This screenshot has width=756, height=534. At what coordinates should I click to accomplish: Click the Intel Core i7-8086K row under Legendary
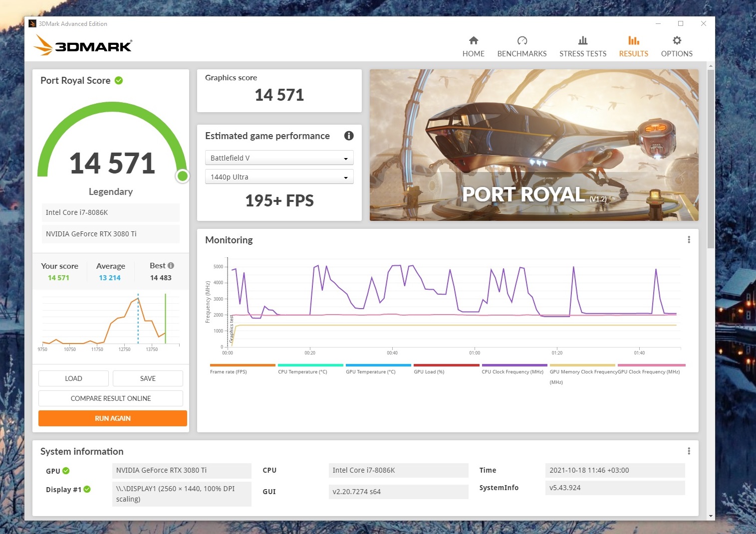click(110, 212)
